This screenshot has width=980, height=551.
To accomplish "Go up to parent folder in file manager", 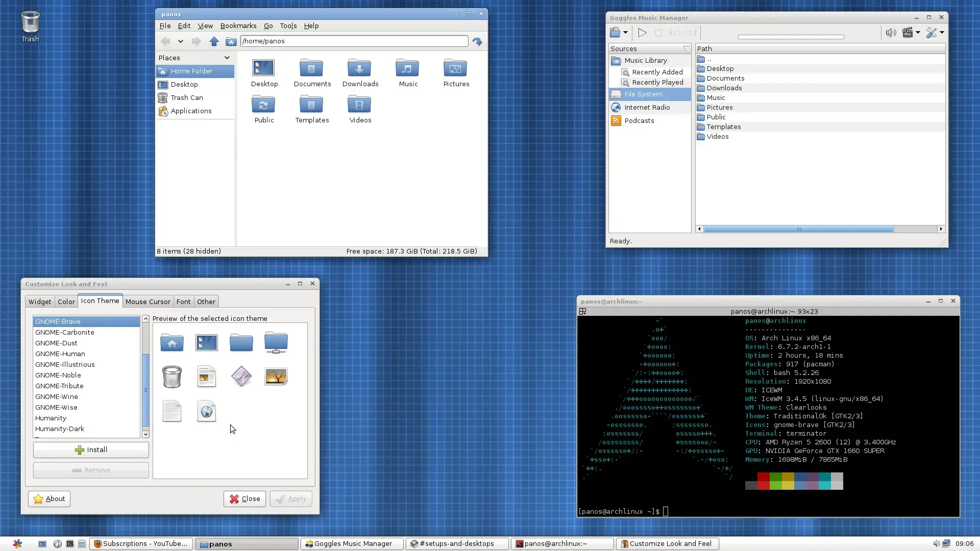I will point(214,41).
